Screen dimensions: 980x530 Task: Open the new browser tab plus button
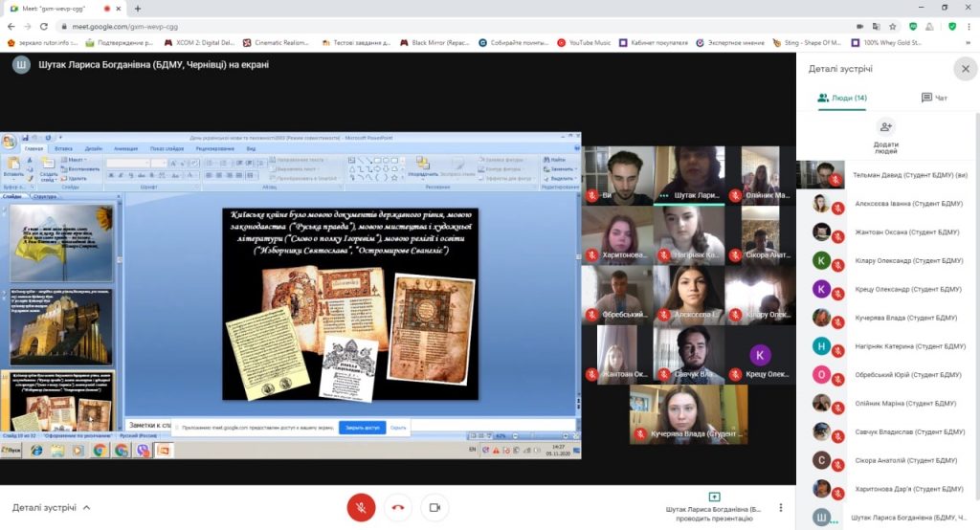[138, 8]
